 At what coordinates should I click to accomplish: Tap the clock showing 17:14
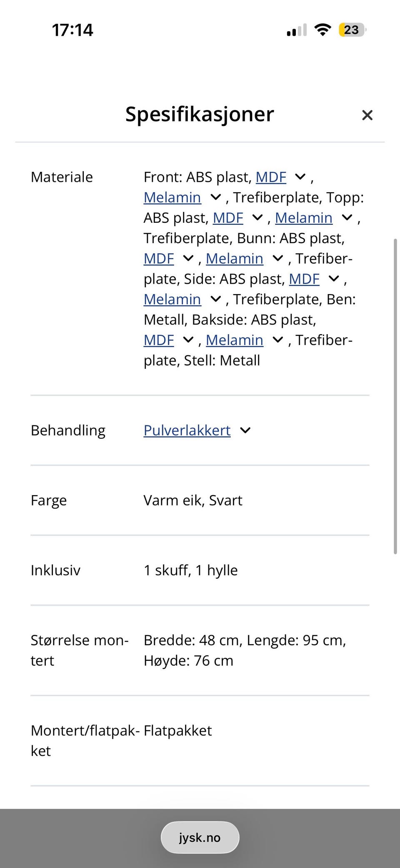pyautogui.click(x=72, y=29)
